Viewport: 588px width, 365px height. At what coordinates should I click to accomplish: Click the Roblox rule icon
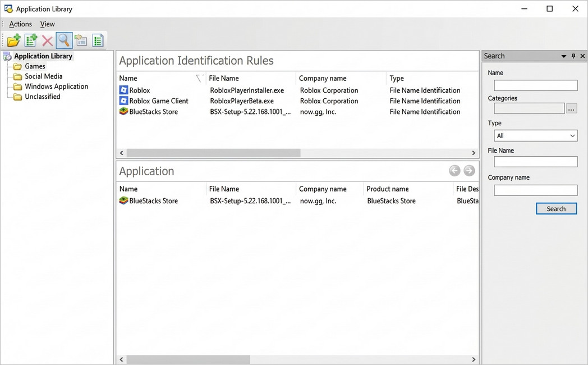[123, 90]
